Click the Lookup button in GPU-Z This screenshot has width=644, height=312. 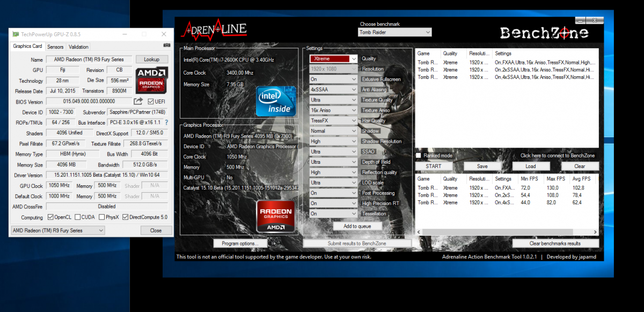(152, 60)
